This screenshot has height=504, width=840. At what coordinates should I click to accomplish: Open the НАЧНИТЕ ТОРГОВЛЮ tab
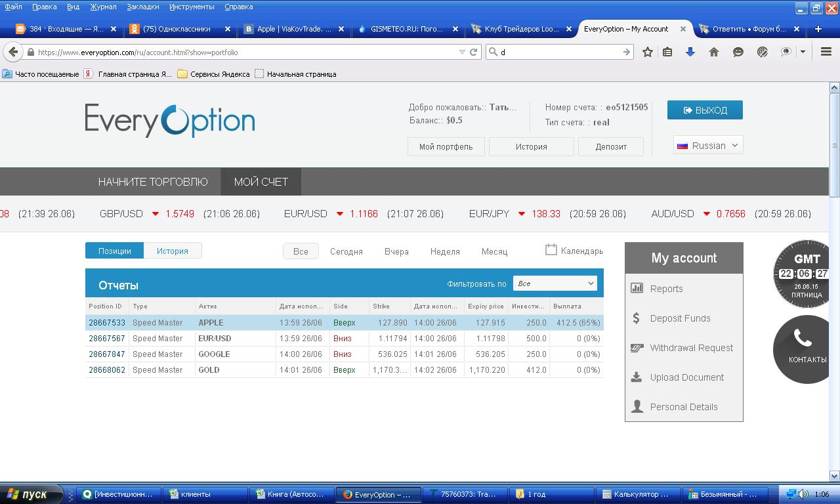tap(153, 182)
